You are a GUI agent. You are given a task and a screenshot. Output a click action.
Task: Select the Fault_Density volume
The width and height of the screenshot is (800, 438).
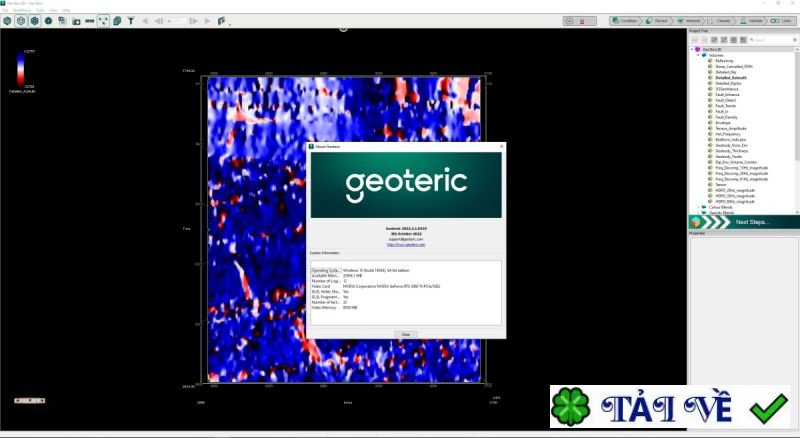point(727,117)
